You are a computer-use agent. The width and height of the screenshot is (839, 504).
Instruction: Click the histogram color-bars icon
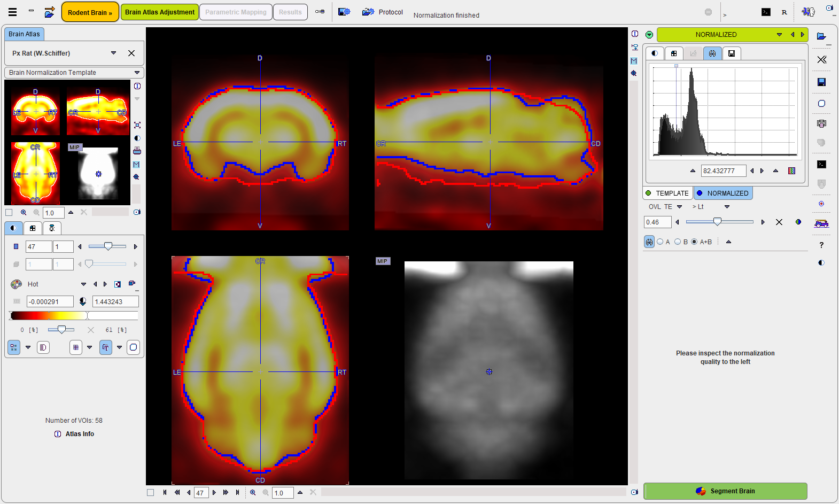791,170
